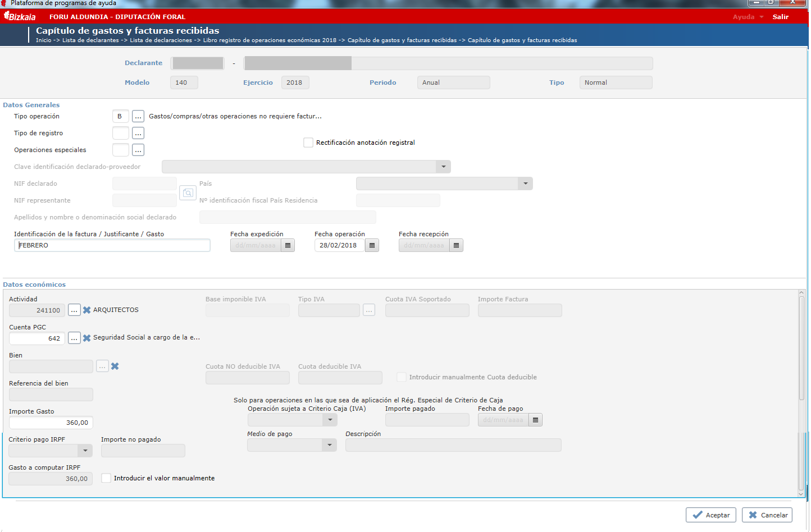
Task: Click the NIF declarado search icon
Action: point(188,192)
